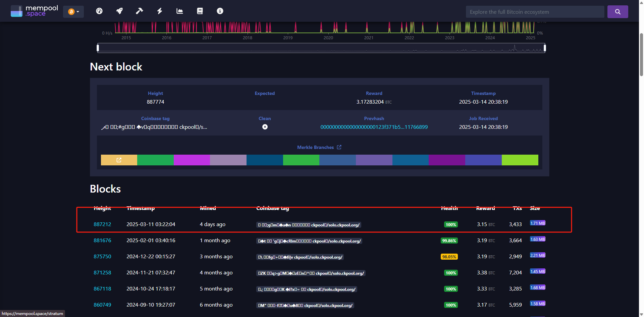Click the mempool.space logo
The height and width of the screenshot is (317, 644).
pos(34,11)
